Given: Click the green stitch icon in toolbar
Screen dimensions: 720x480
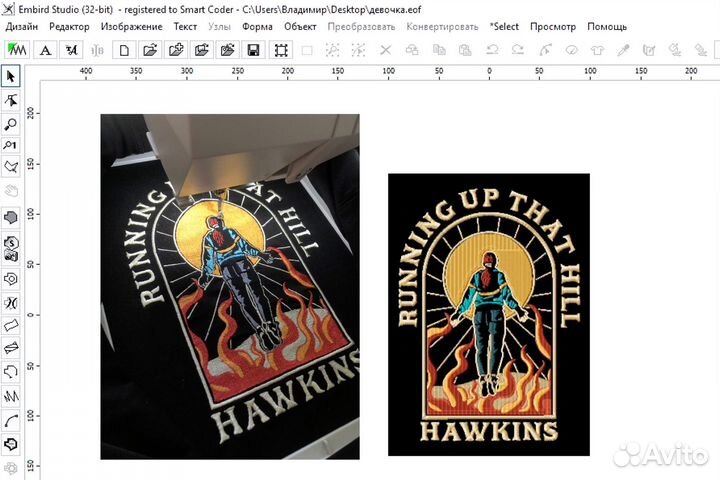Looking at the screenshot, I should [17, 50].
